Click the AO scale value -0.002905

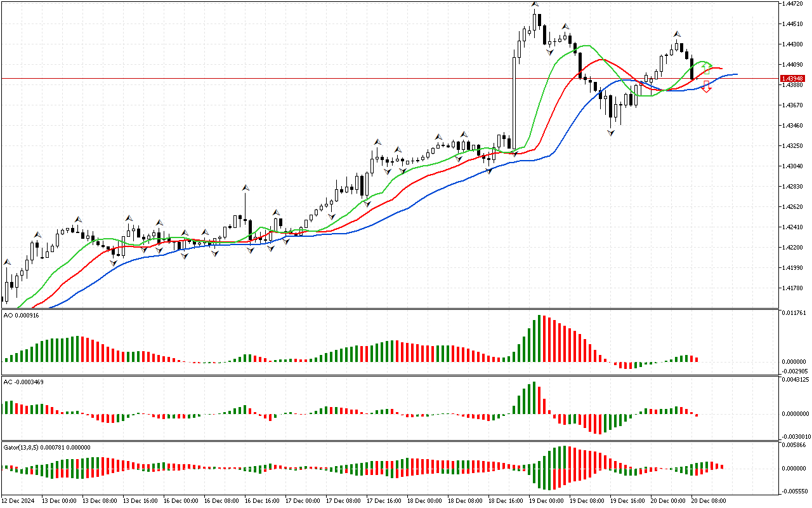794,371
